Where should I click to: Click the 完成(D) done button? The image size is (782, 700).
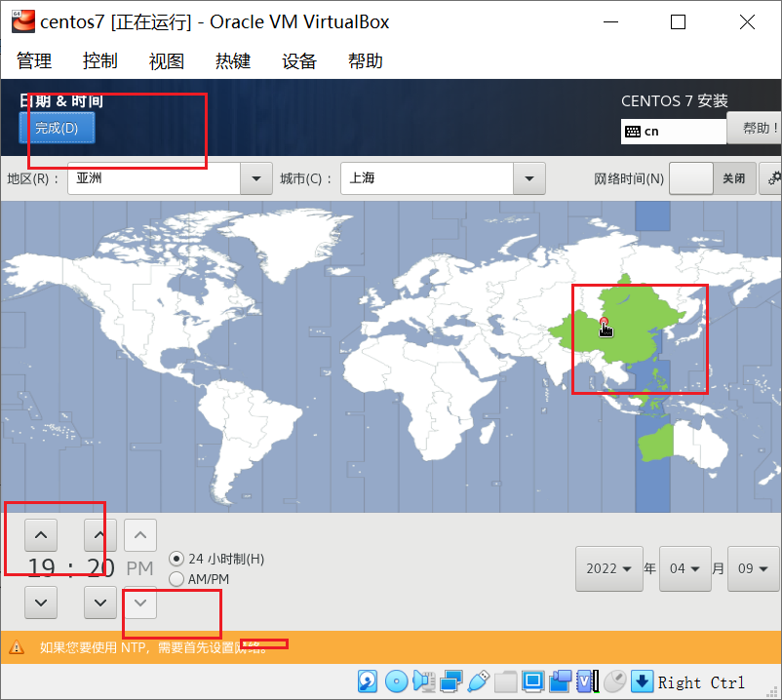pos(57,128)
